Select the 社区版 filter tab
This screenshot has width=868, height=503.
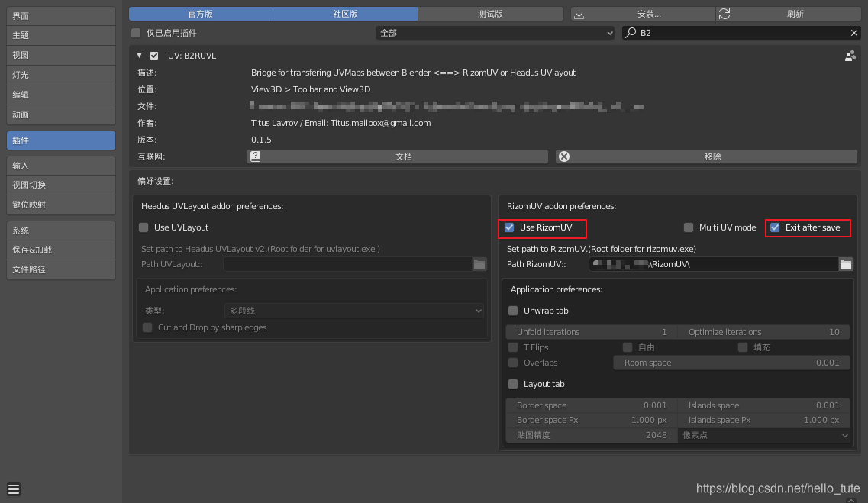coord(345,14)
